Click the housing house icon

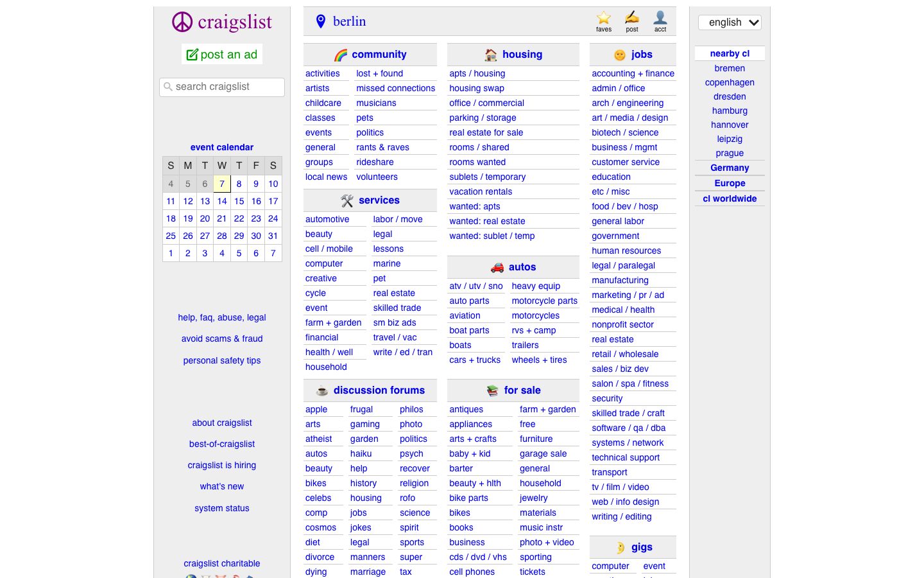pyautogui.click(x=491, y=55)
